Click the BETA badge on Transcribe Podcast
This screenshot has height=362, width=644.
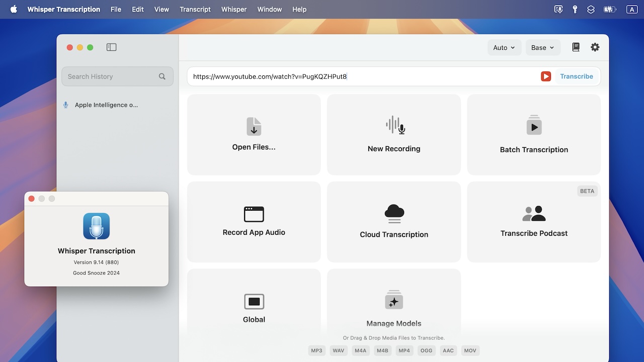(587, 191)
